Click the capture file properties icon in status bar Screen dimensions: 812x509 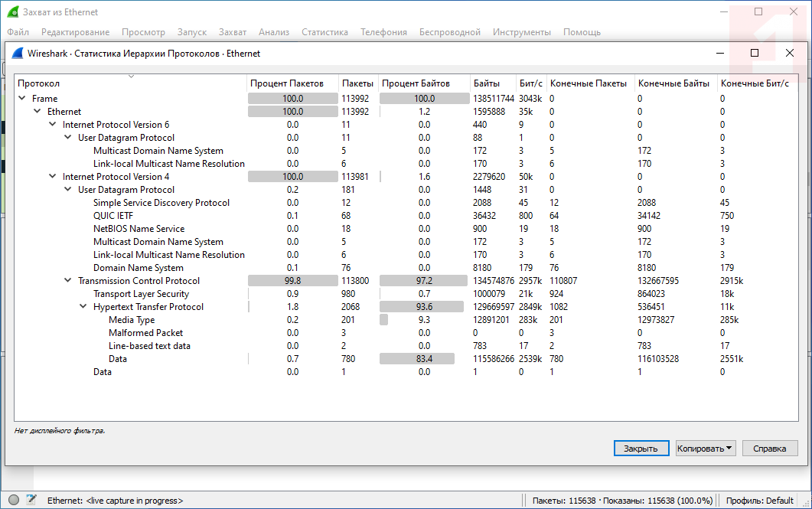click(31, 500)
